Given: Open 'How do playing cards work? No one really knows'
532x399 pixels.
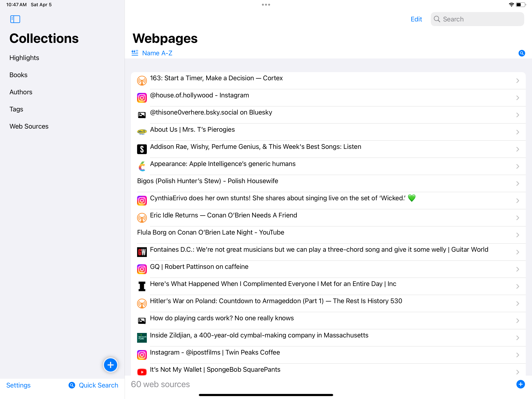Looking at the screenshot, I should coord(328,320).
